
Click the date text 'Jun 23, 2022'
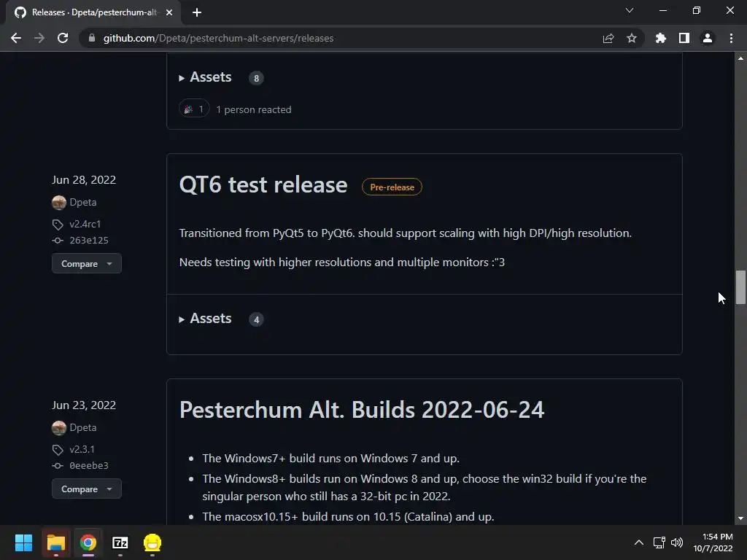click(x=84, y=405)
